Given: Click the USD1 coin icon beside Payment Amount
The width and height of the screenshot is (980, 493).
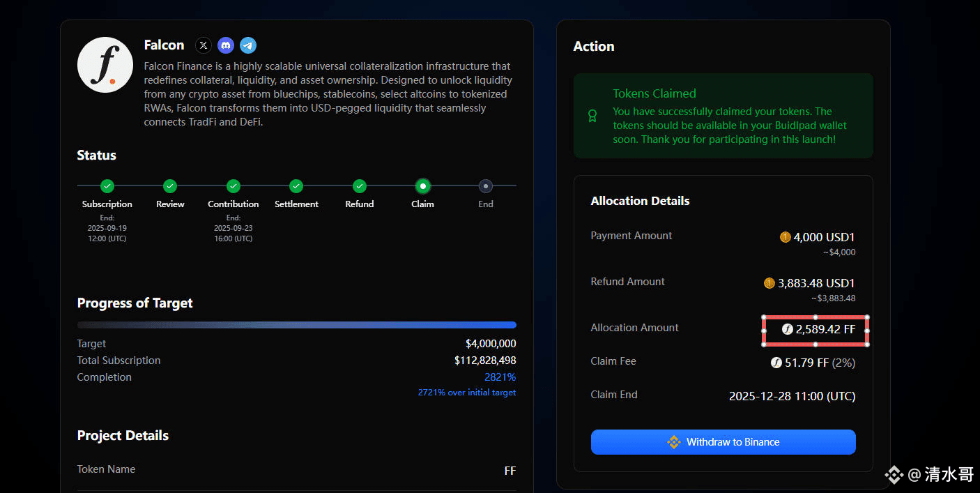Looking at the screenshot, I should tap(786, 237).
